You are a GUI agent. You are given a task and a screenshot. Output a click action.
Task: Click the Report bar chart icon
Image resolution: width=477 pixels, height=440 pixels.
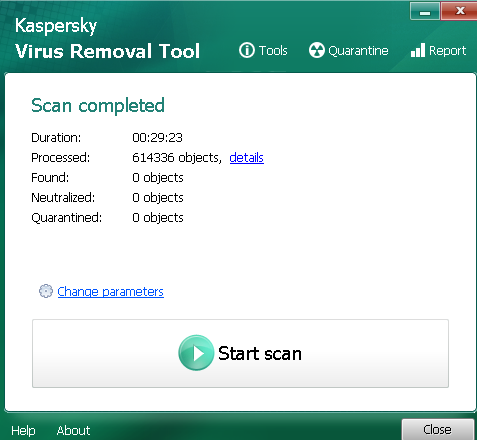(x=418, y=50)
